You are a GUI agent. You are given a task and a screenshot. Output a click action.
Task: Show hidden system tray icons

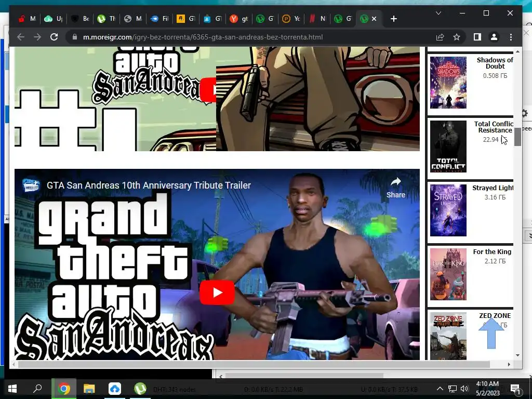(x=440, y=389)
